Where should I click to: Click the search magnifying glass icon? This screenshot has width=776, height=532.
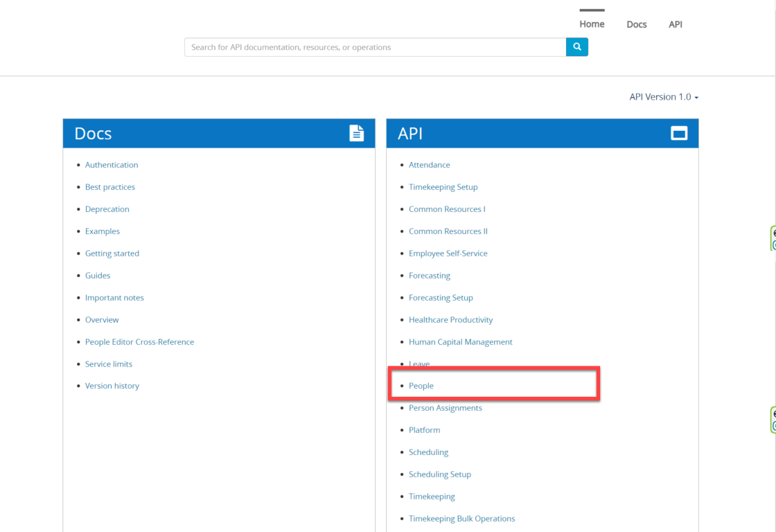576,46
